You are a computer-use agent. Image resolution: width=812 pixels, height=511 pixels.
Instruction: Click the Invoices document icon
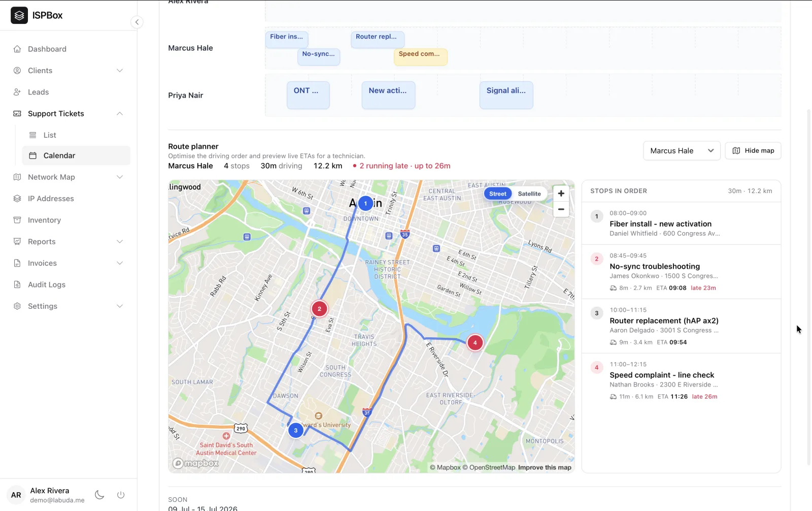[17, 263]
